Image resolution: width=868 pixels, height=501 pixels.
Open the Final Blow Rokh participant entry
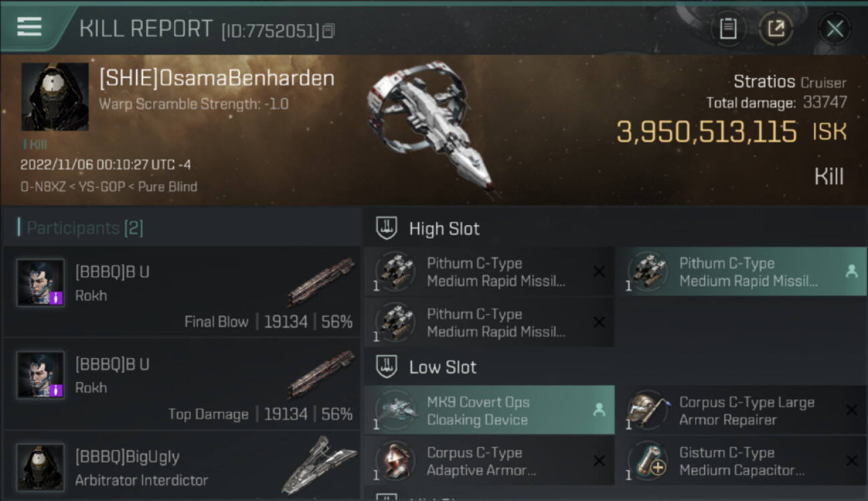(182, 291)
